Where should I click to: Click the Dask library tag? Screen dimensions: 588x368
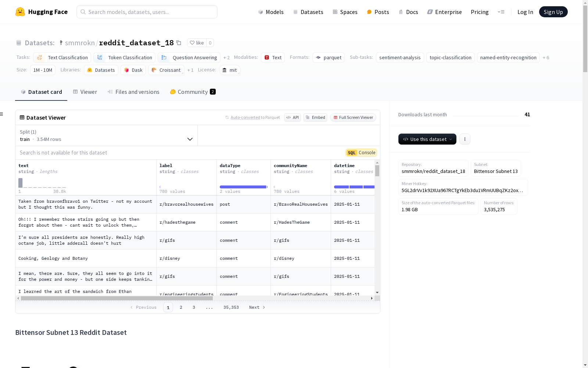133,70
